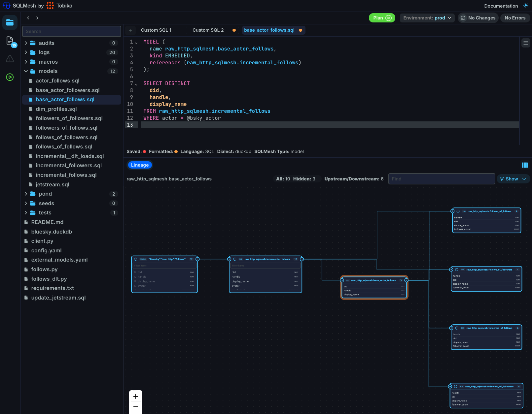Click the No Errors button
Image resolution: width=532 pixels, height=414 pixels.
coord(515,18)
